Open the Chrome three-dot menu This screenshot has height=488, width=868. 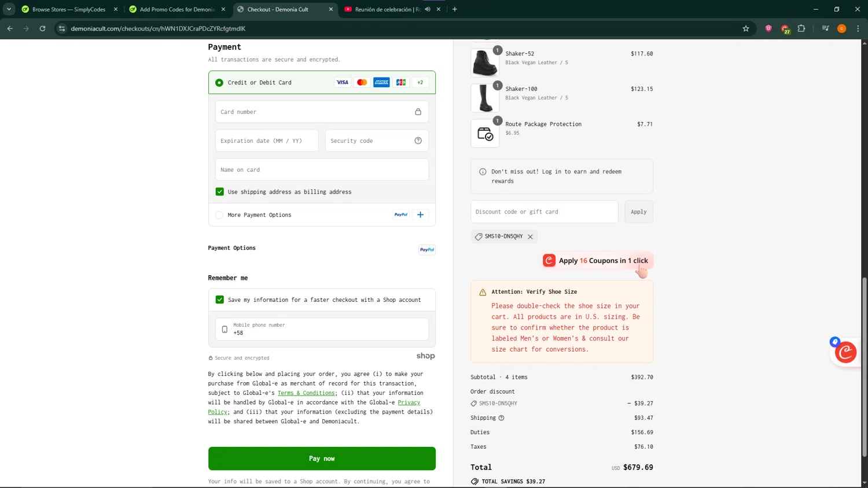tap(858, 28)
